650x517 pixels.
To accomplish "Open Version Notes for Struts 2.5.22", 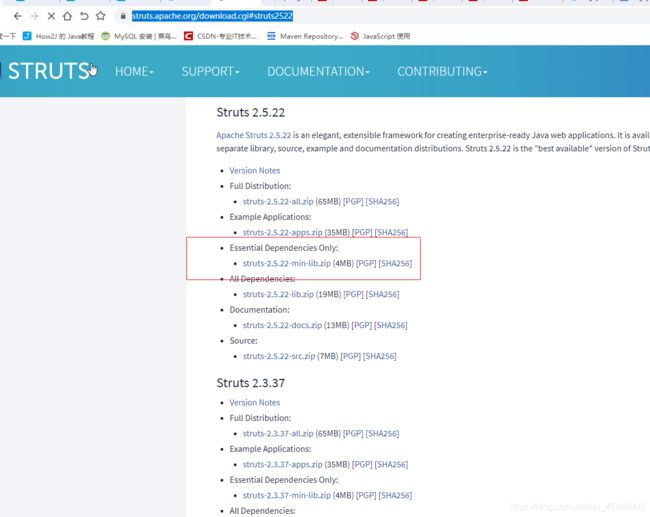I will point(255,170).
